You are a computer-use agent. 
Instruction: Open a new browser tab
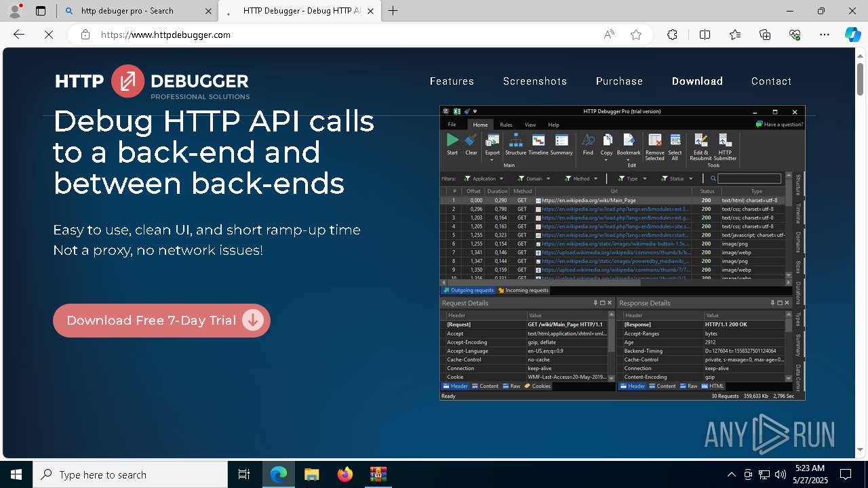393,11
